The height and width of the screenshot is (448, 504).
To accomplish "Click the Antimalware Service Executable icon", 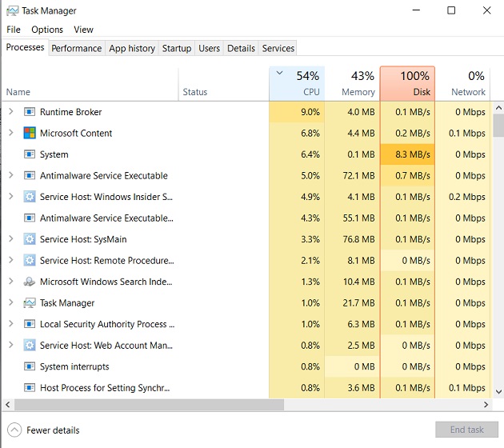I will (x=30, y=175).
